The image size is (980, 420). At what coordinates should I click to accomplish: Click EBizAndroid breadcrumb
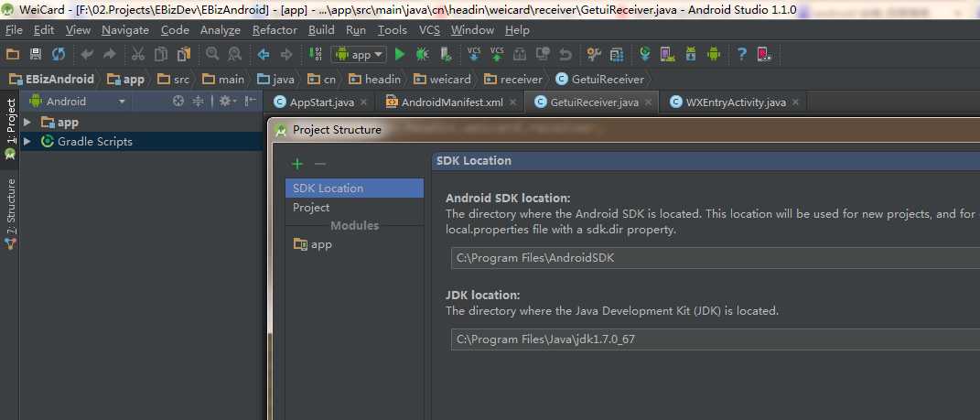pos(52,80)
